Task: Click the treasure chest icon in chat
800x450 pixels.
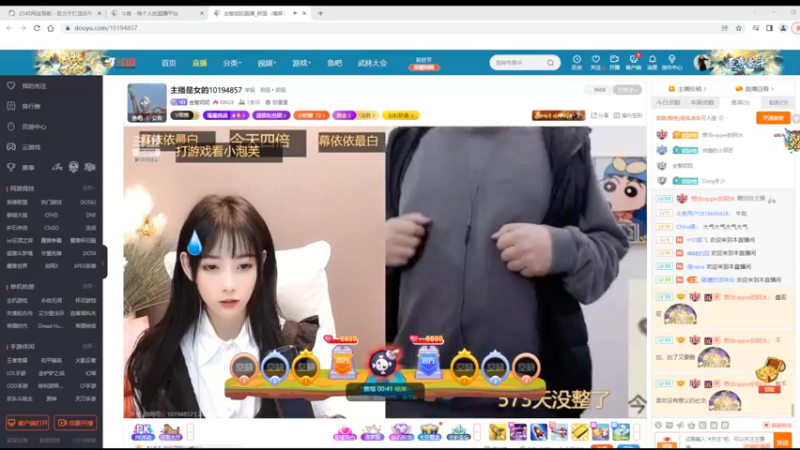Action: 770,369
